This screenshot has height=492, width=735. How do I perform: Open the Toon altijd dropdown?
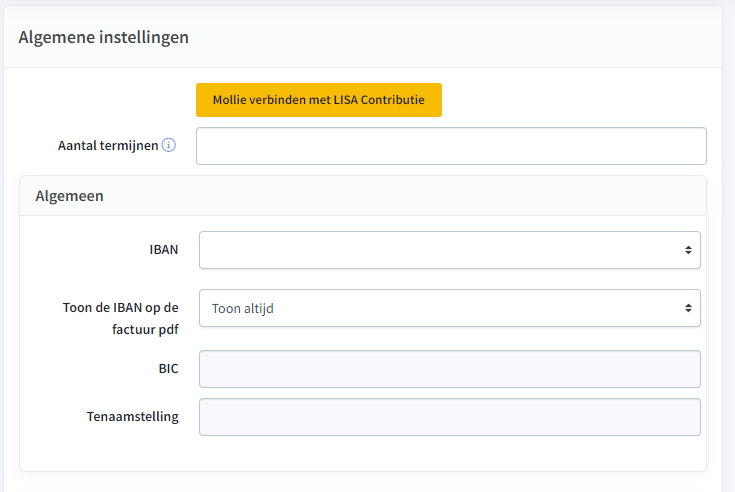point(450,308)
